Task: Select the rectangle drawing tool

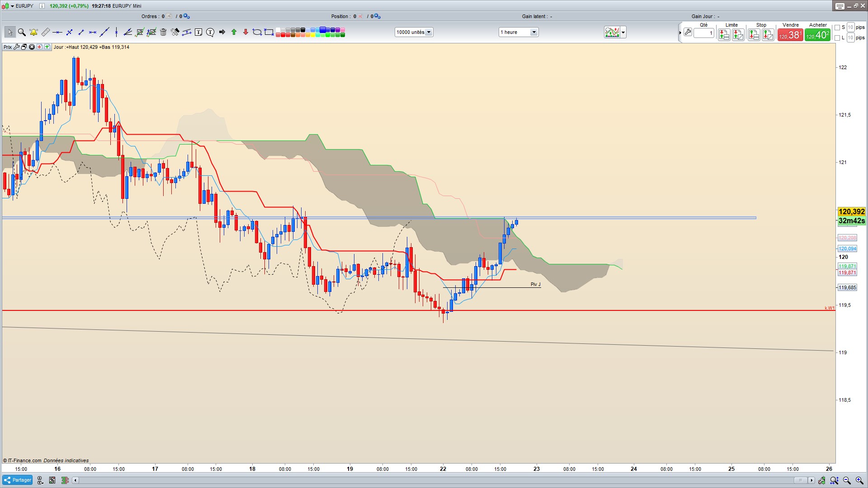Action: 269,32
